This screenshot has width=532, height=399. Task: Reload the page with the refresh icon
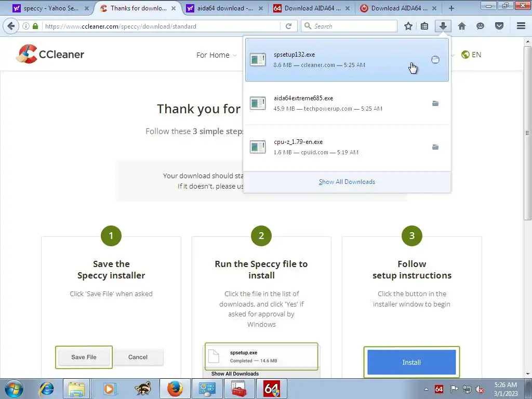click(x=288, y=26)
